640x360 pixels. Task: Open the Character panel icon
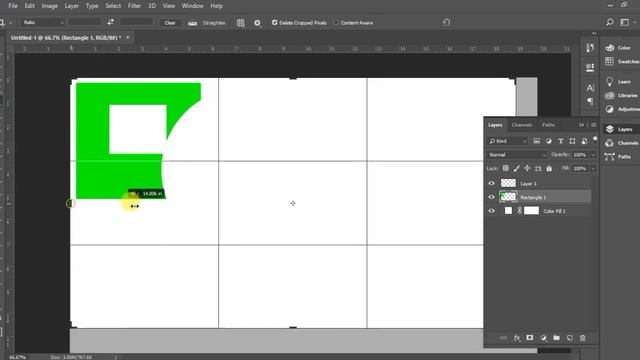coord(590,88)
